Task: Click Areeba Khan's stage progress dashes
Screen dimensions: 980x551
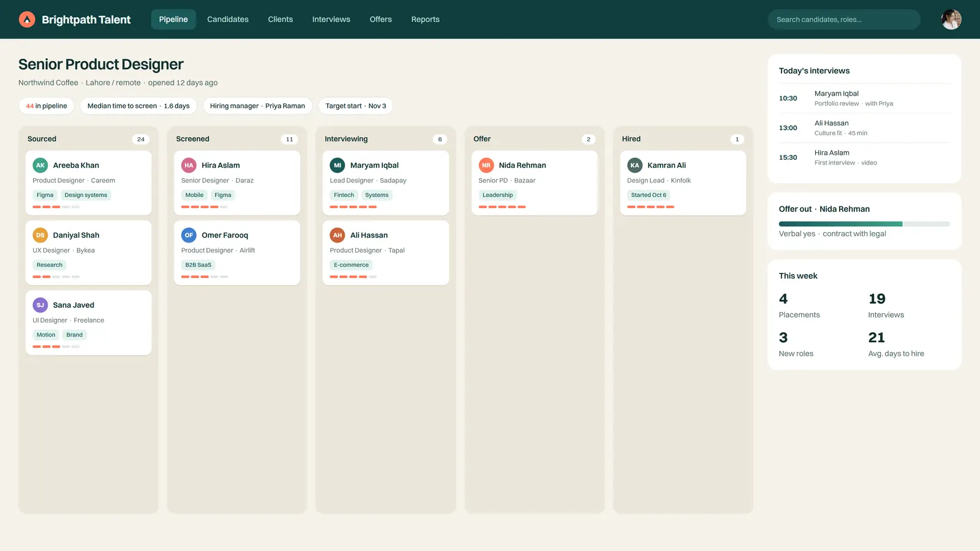Action: coord(56,207)
